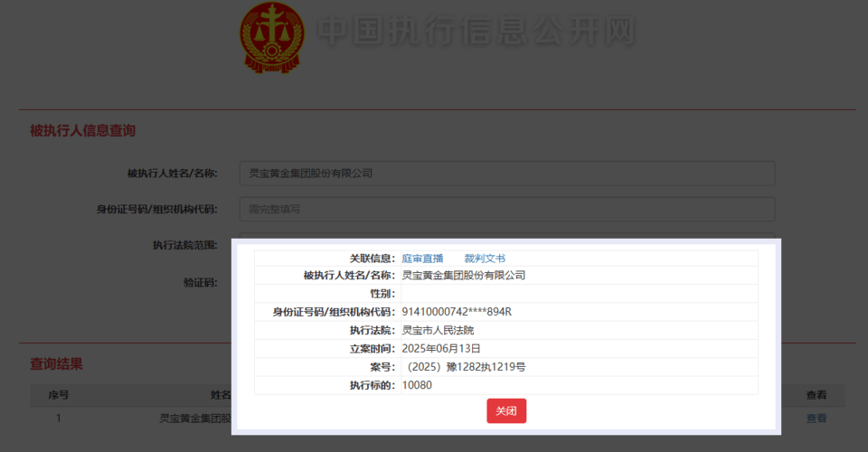Screen dimensions: 868x452
Task: Click the 身份证号码/组织机构代码 input field
Action: pos(507,209)
